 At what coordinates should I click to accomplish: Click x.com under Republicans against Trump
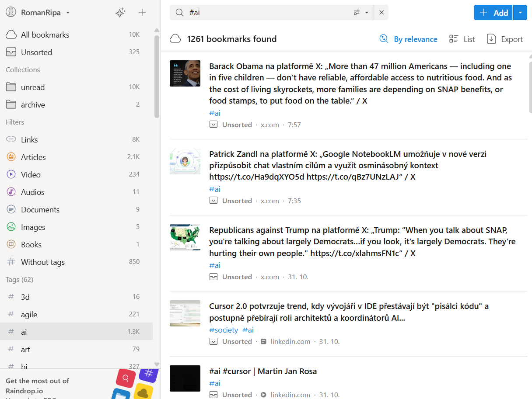[270, 277]
